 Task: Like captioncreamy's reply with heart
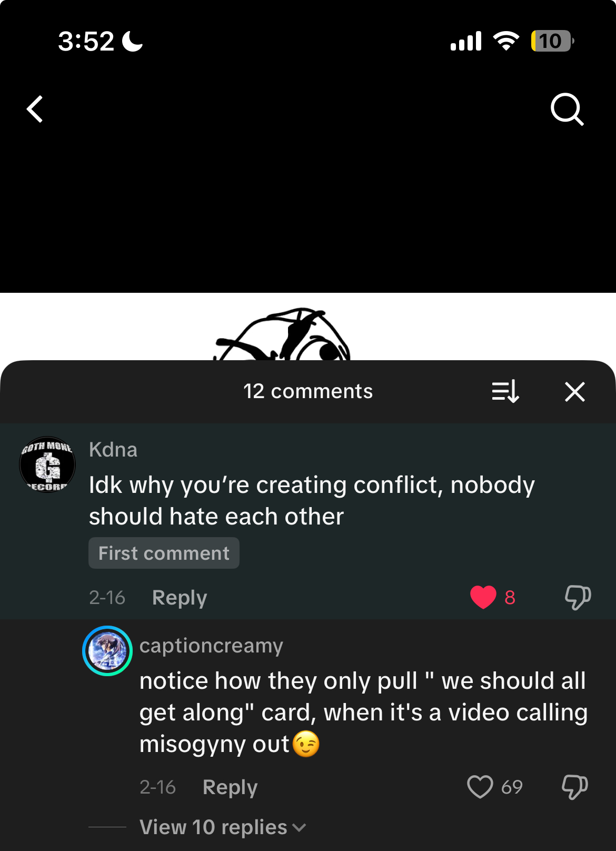pyautogui.click(x=480, y=787)
